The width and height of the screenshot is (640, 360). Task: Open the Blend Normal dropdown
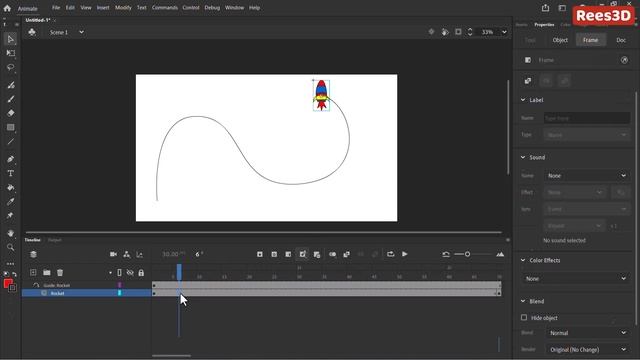click(x=588, y=333)
